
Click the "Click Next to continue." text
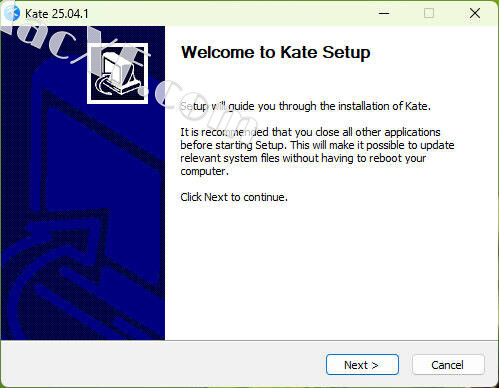pyautogui.click(x=234, y=197)
